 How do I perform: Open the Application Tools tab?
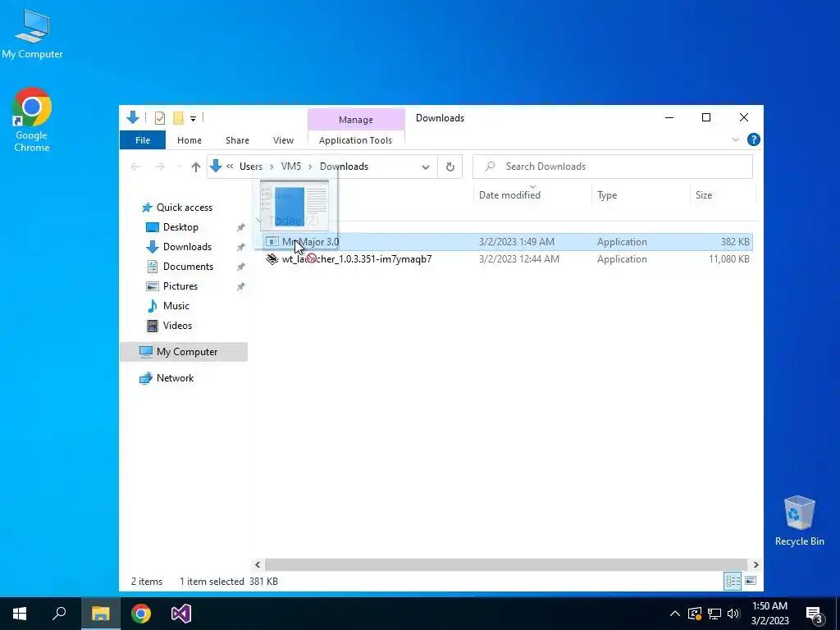[355, 140]
